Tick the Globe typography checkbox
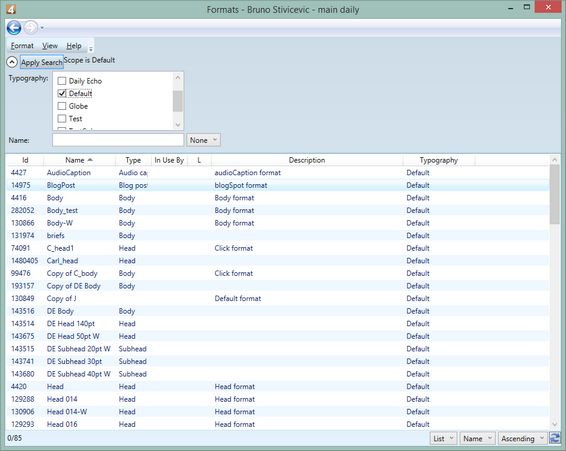The image size is (566, 451). point(62,106)
